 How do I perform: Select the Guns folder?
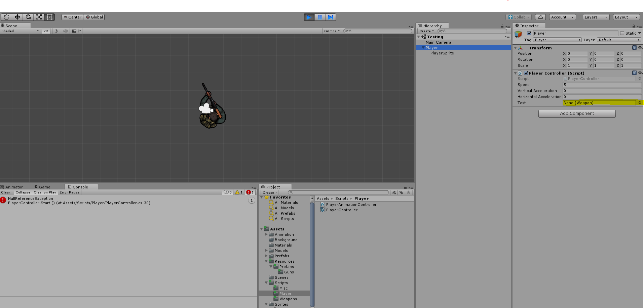tap(289, 272)
